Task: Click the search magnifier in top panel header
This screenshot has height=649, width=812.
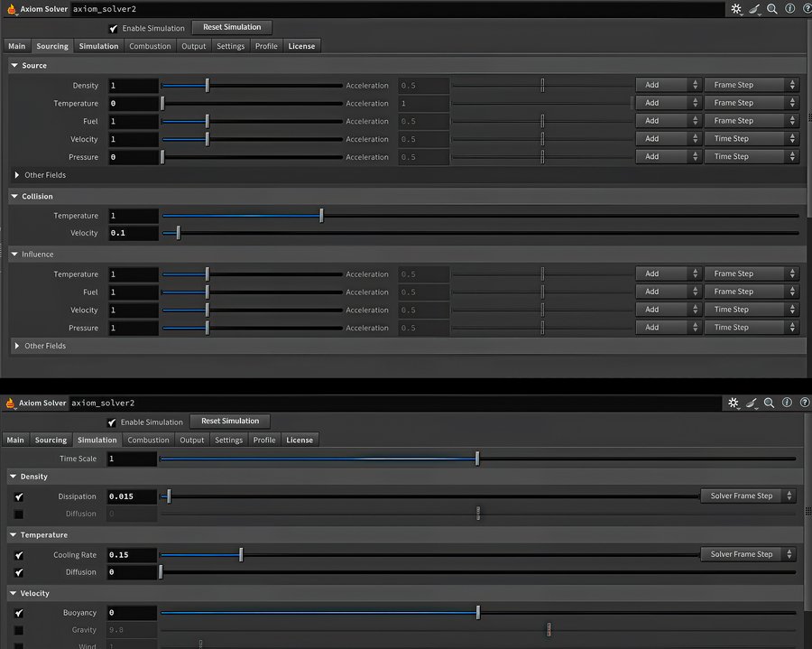Action: [x=771, y=9]
